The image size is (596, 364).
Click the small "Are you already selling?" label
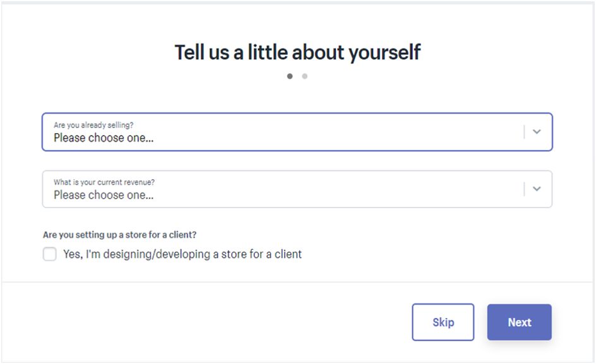point(93,125)
